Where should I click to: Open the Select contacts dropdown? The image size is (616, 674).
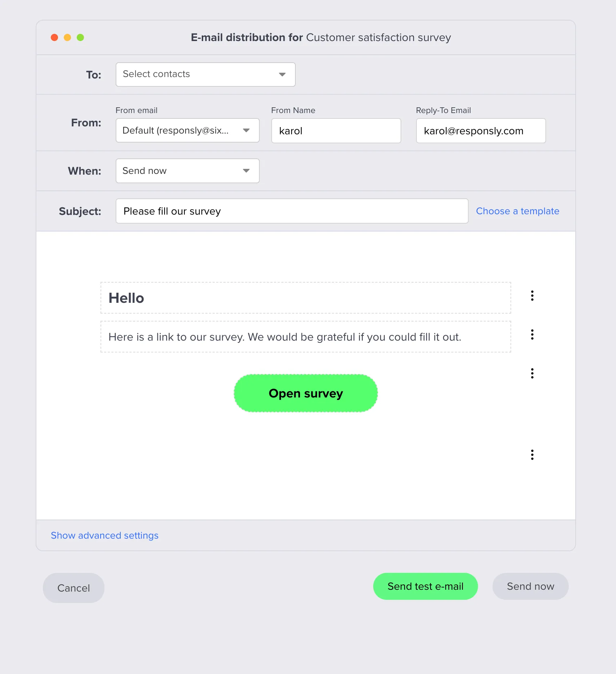pos(205,74)
